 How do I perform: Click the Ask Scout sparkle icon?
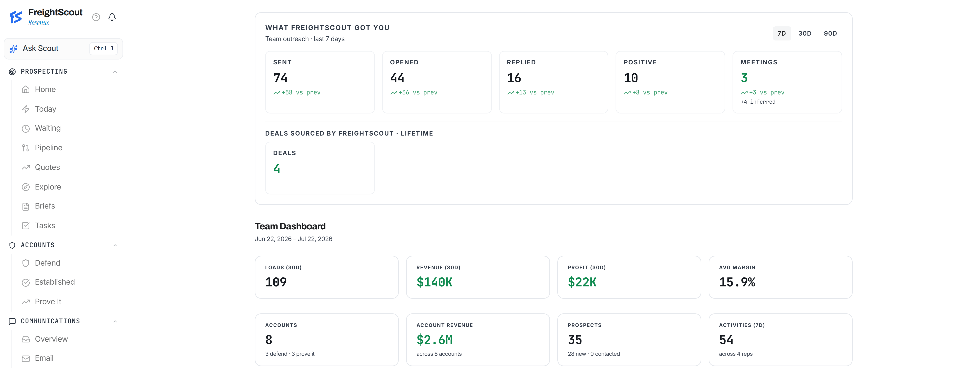pos(13,49)
